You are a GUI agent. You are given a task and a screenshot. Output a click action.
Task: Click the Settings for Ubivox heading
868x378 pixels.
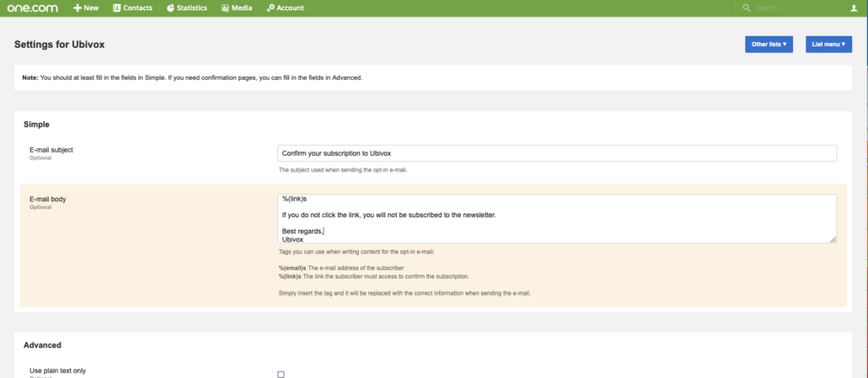(x=59, y=45)
